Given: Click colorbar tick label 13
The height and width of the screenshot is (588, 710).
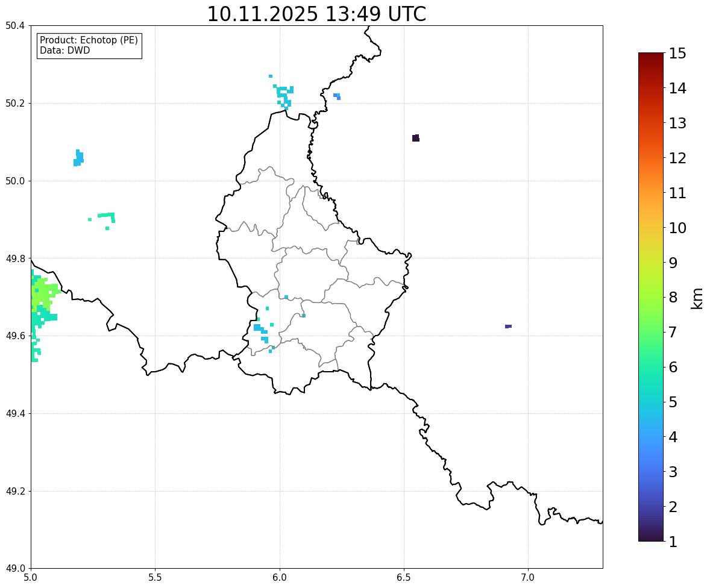Looking at the screenshot, I should (677, 123).
